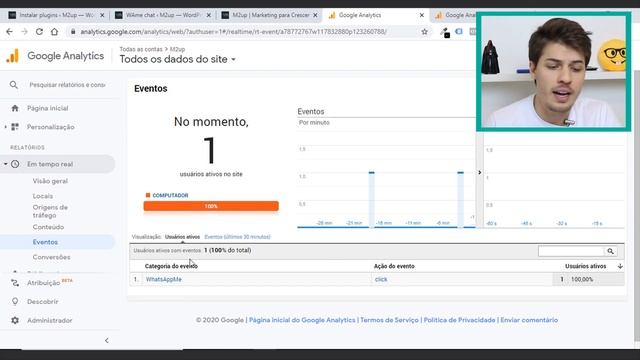Open Descobrir section
Image resolution: width=640 pixels, height=360 pixels.
click(42, 302)
